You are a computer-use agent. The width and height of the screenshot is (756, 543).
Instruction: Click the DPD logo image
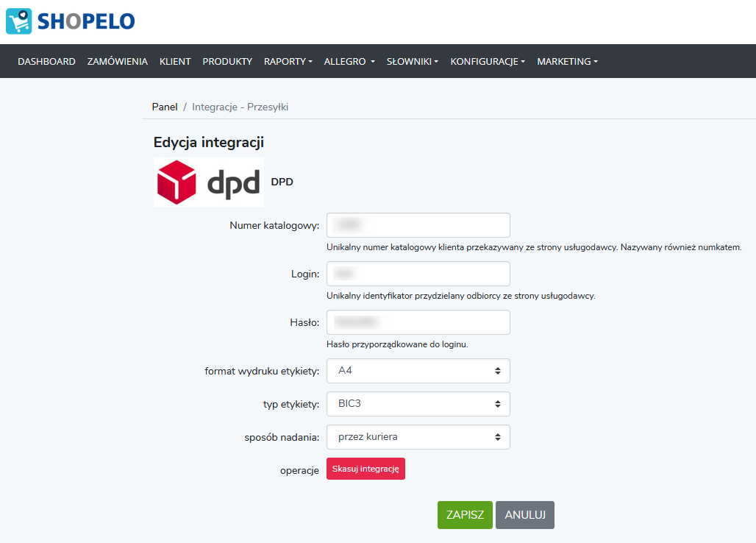tap(208, 182)
